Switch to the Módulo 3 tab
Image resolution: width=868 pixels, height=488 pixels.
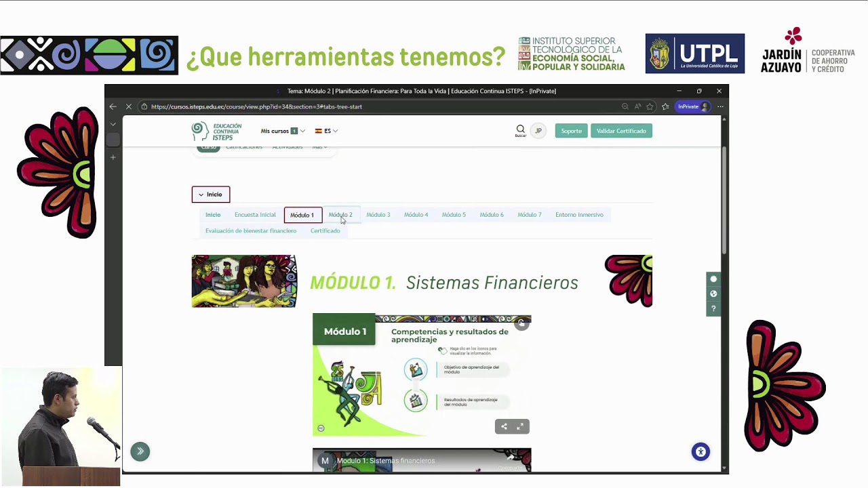(x=378, y=215)
